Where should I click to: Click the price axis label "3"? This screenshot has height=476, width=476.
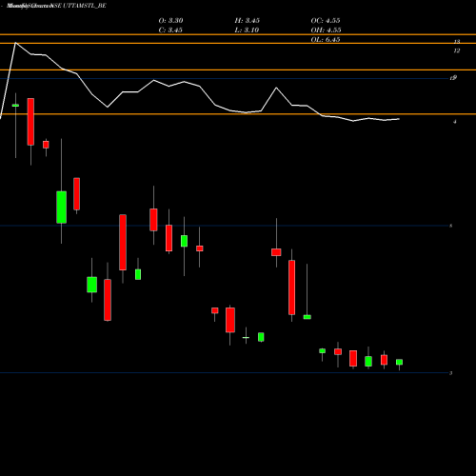tap(451, 373)
